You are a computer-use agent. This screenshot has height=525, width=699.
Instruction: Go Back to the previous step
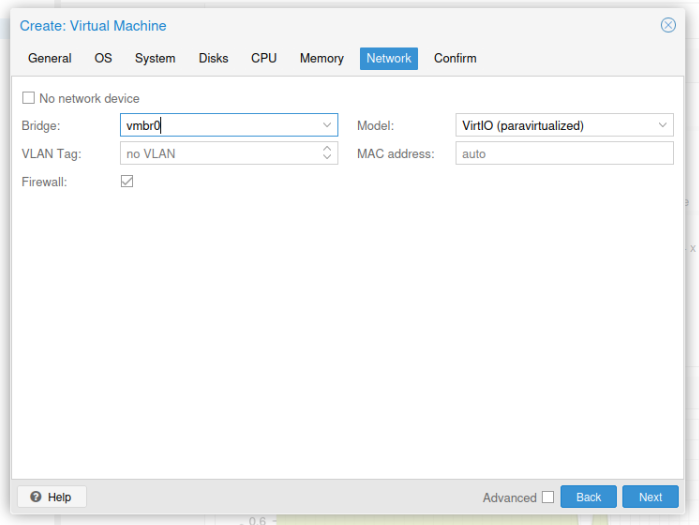click(588, 496)
